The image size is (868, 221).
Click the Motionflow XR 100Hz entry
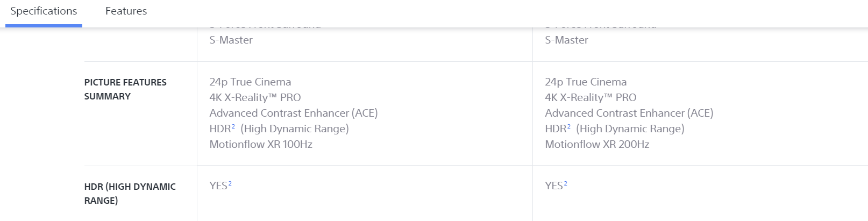261,145
